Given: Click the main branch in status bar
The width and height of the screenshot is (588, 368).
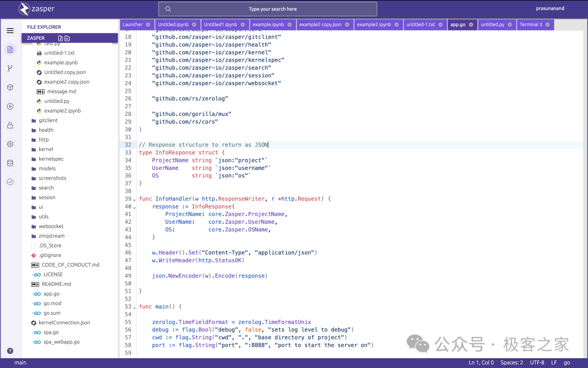Looking at the screenshot, I should click(x=20, y=363).
